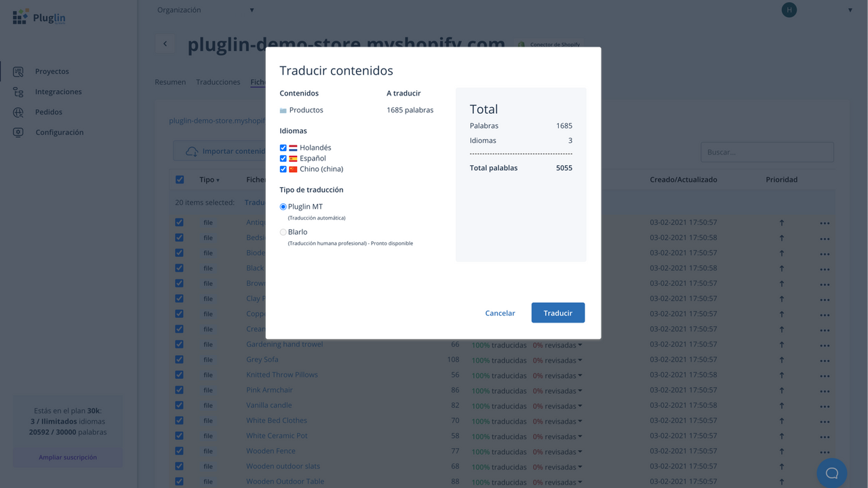Open the Grey Sofa file link
Screen dimensions: 868x488
[262, 359]
